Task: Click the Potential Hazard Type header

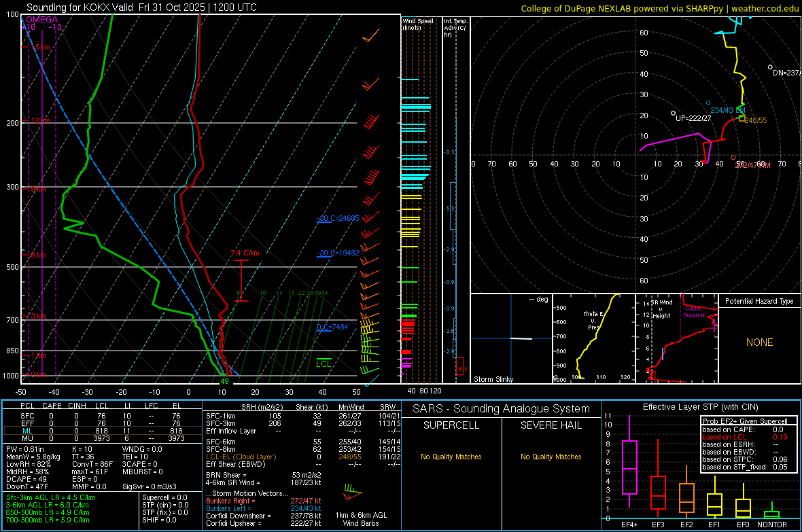Action: pos(759,301)
